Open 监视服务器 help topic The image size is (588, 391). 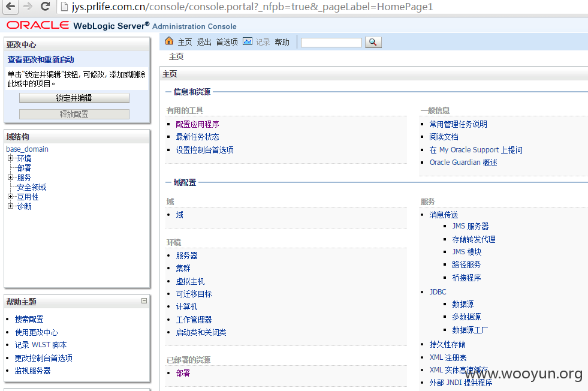tap(32, 371)
